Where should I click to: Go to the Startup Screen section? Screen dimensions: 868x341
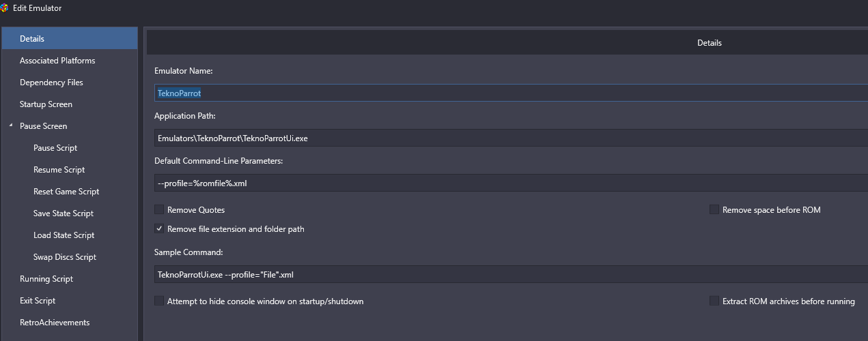[46, 104]
